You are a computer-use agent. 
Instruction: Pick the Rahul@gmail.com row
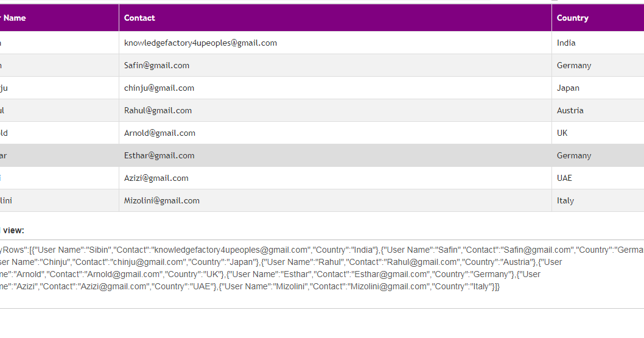pyautogui.click(x=158, y=110)
